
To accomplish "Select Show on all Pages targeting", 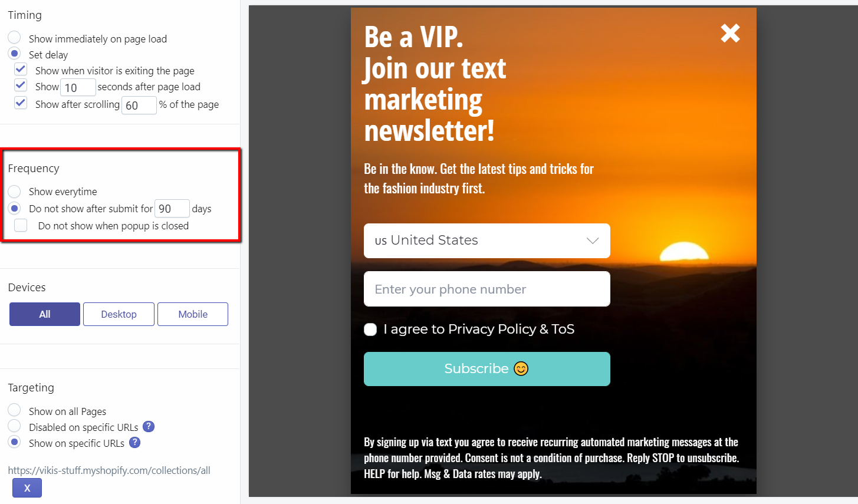I will [15, 411].
